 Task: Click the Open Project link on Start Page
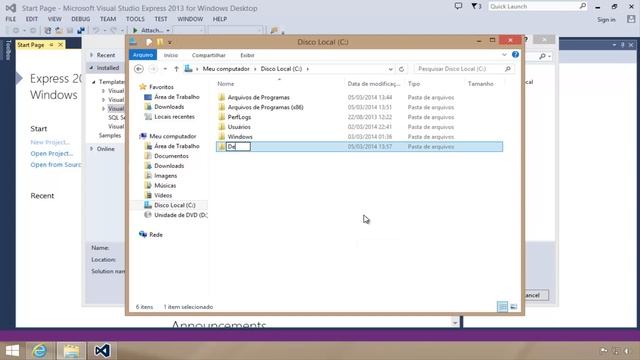point(51,153)
